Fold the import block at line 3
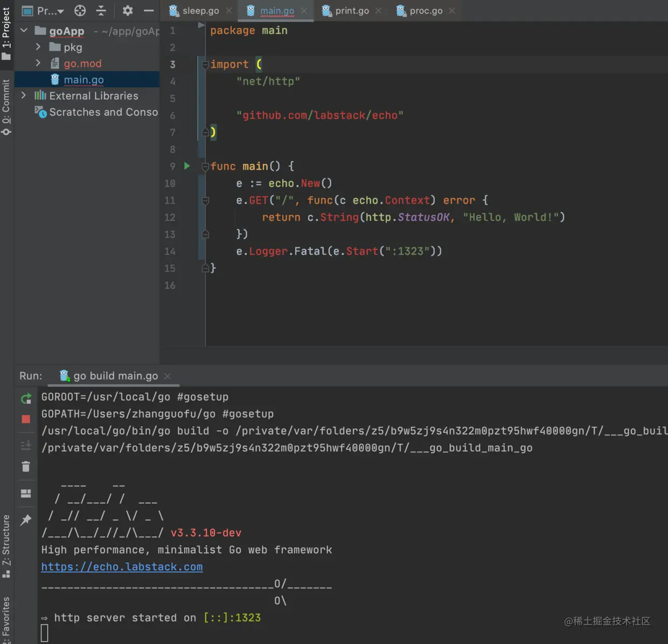668x644 pixels. 205,65
